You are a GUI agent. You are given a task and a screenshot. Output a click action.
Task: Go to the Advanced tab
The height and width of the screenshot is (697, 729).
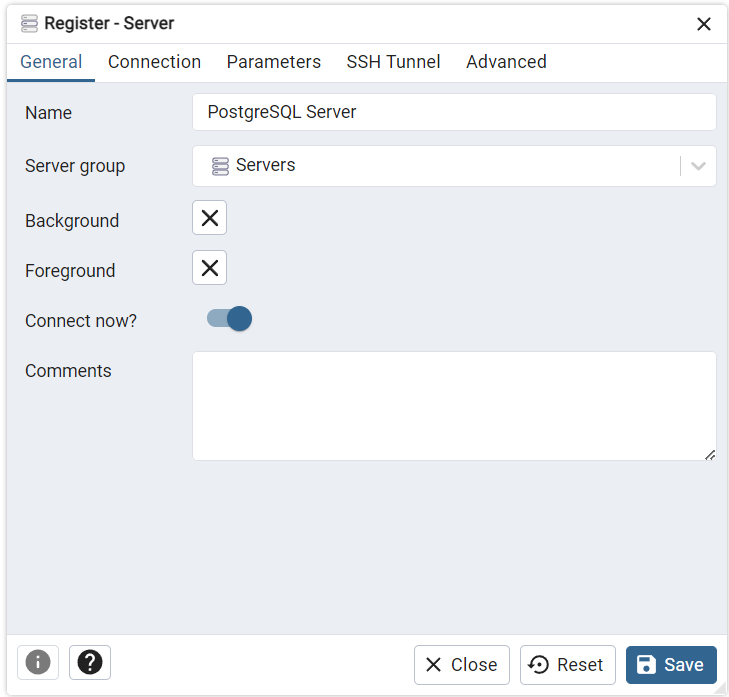506,62
